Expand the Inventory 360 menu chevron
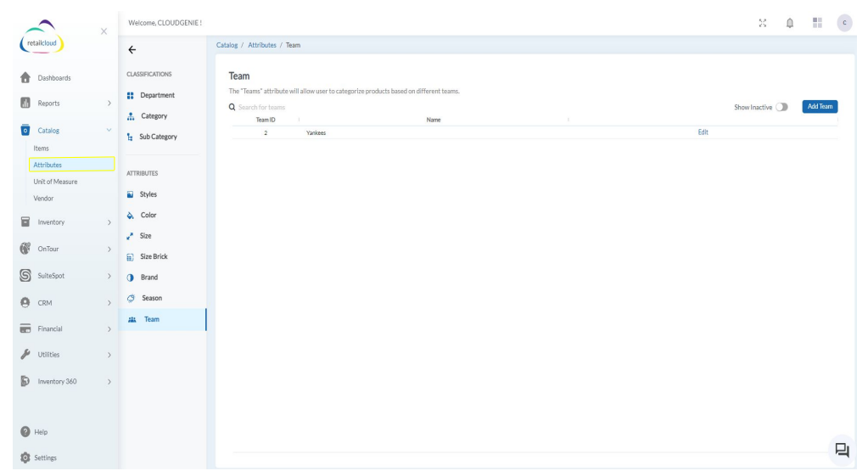 point(109,382)
